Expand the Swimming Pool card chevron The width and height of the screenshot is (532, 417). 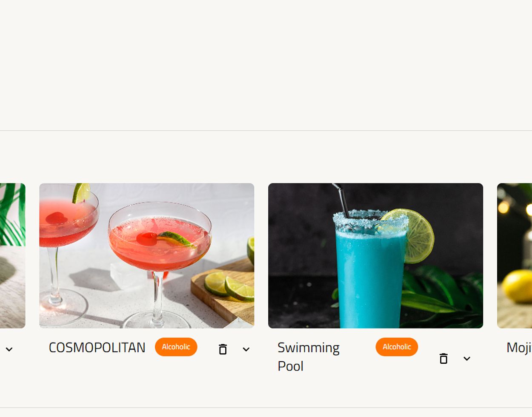[x=467, y=359]
